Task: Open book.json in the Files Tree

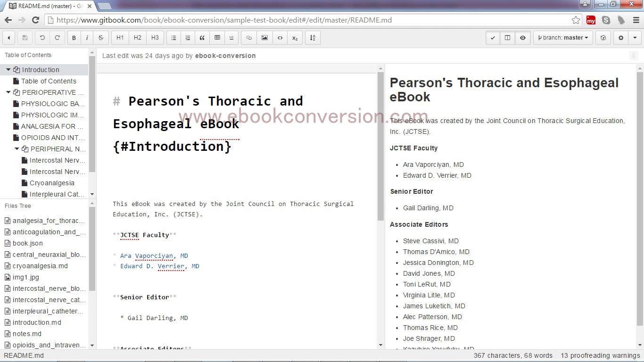Action: click(28, 243)
